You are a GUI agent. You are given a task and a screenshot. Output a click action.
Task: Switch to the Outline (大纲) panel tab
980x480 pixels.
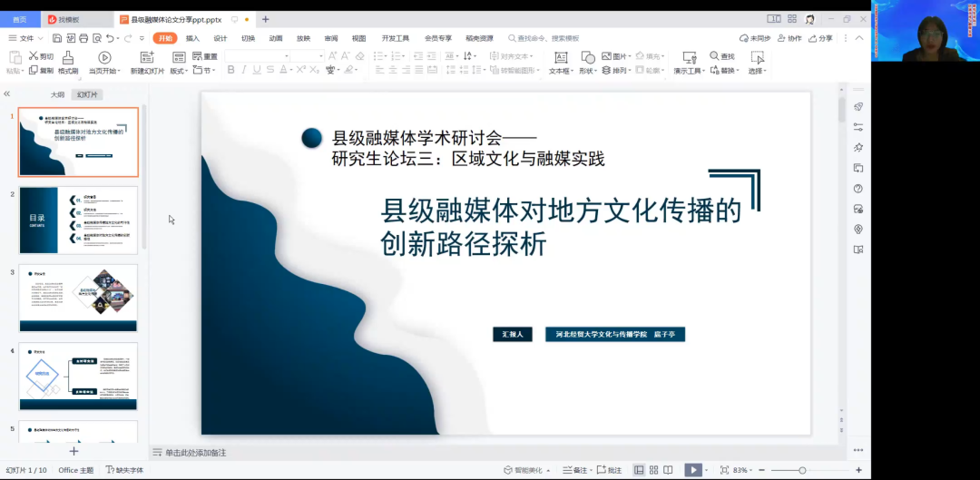pos(57,94)
